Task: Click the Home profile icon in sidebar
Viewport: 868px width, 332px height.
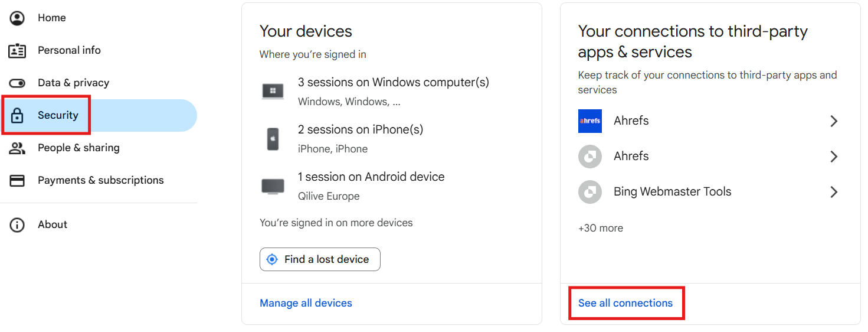Action: (x=17, y=18)
